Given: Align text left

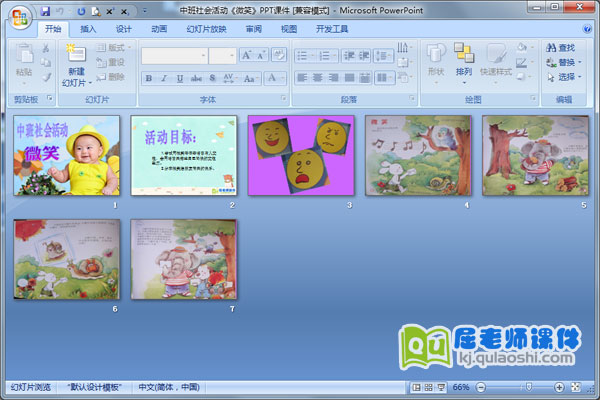Looking at the screenshot, I should click(302, 78).
